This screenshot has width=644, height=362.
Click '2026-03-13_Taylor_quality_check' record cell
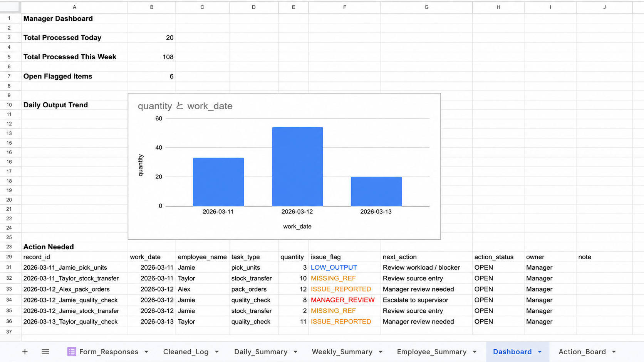pos(74,322)
